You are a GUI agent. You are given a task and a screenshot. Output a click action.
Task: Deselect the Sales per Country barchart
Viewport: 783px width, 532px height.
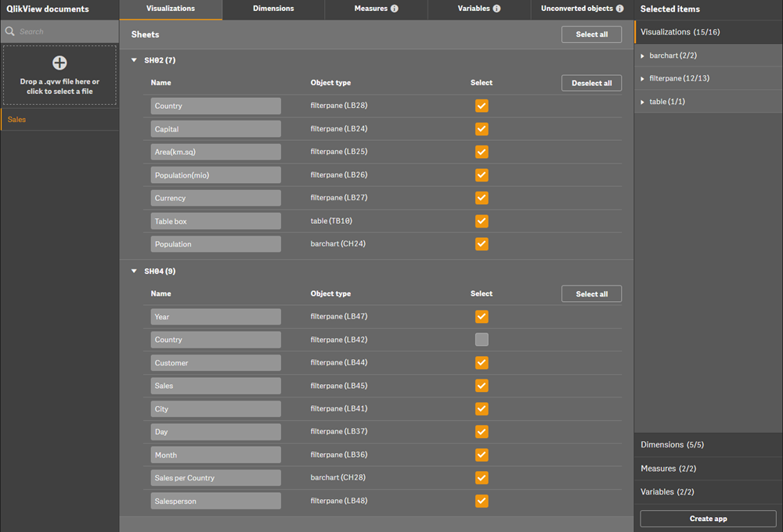click(x=482, y=478)
